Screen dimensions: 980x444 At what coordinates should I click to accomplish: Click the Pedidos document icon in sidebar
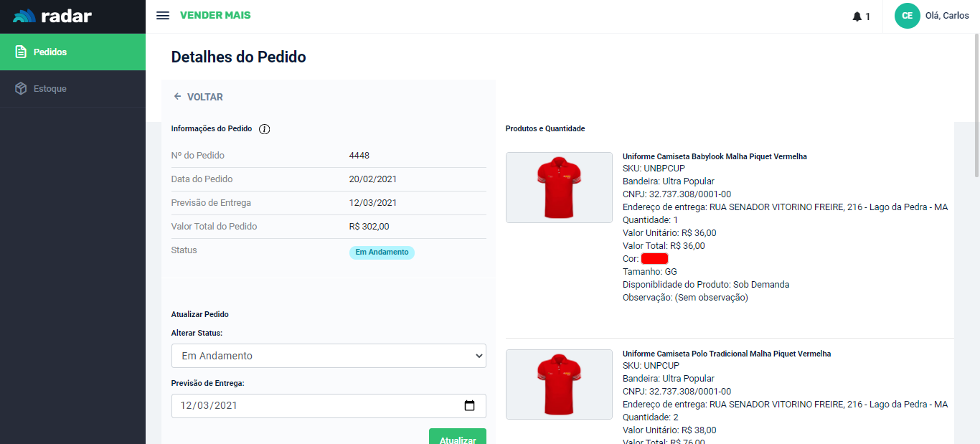click(x=21, y=52)
